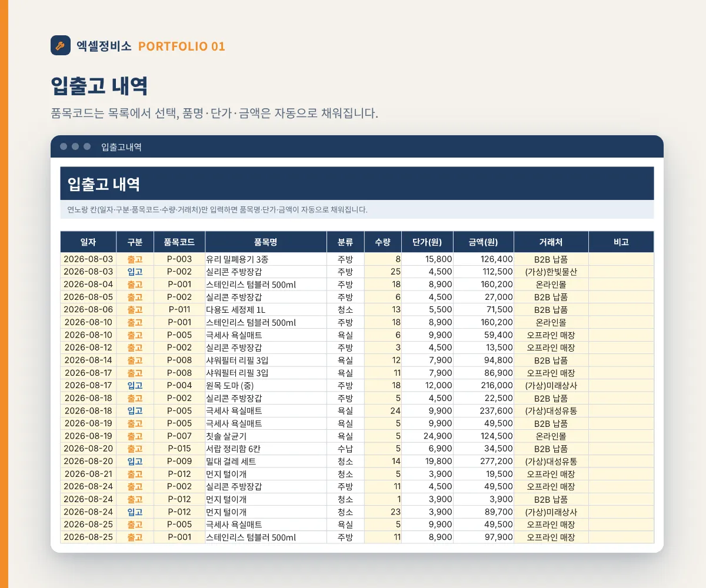This screenshot has height=588, width=706.
Task: Select the product code cell P-003
Action: click(x=179, y=259)
